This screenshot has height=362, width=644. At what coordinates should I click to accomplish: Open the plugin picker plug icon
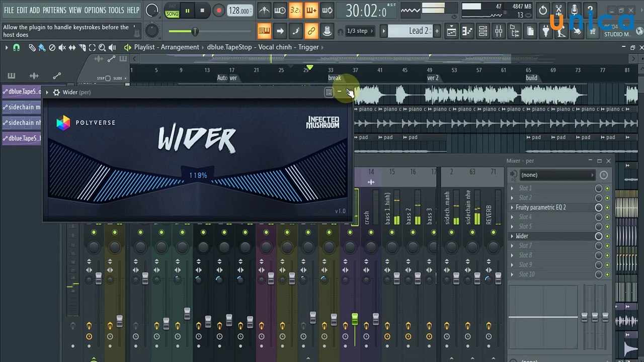pos(546,32)
